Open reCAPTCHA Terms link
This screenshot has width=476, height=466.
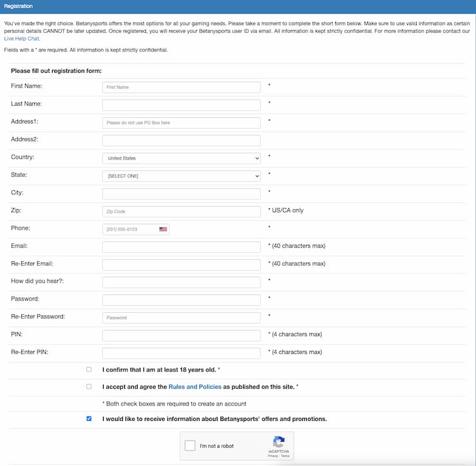click(285, 456)
